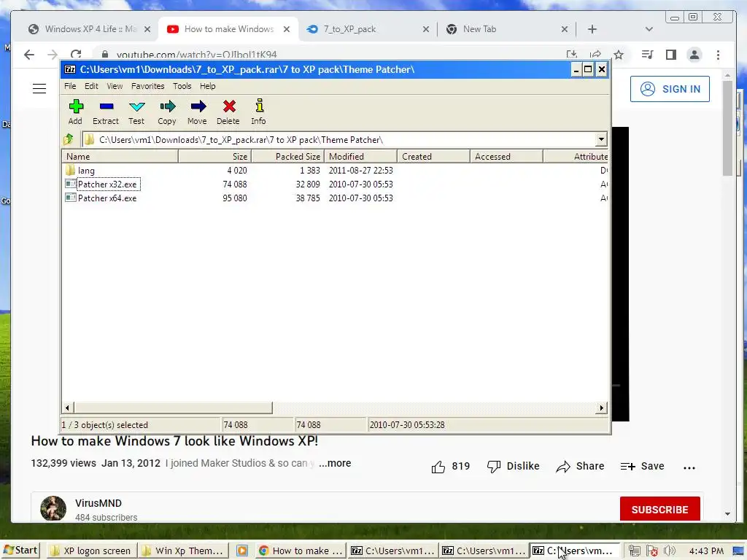Image resolution: width=747 pixels, height=560 pixels.
Task: Click the 7-Zip horizontal scrollbar left arrow
Action: tap(68, 408)
